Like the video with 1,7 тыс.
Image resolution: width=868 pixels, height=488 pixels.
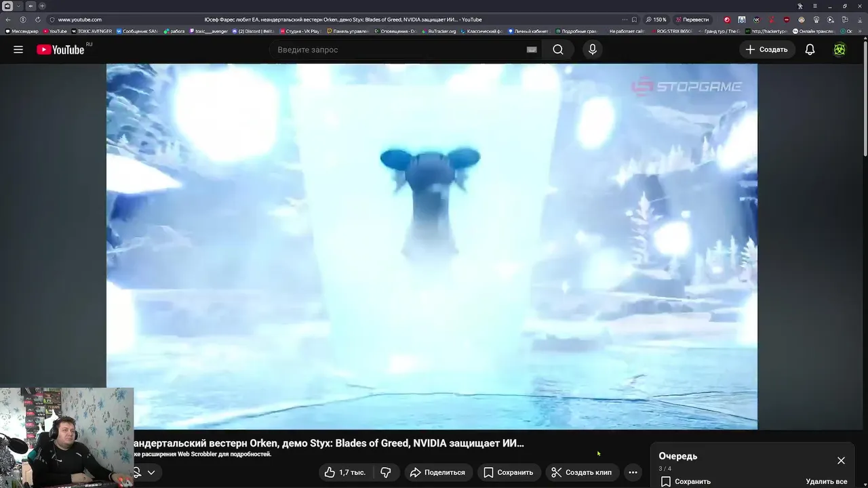pos(345,472)
